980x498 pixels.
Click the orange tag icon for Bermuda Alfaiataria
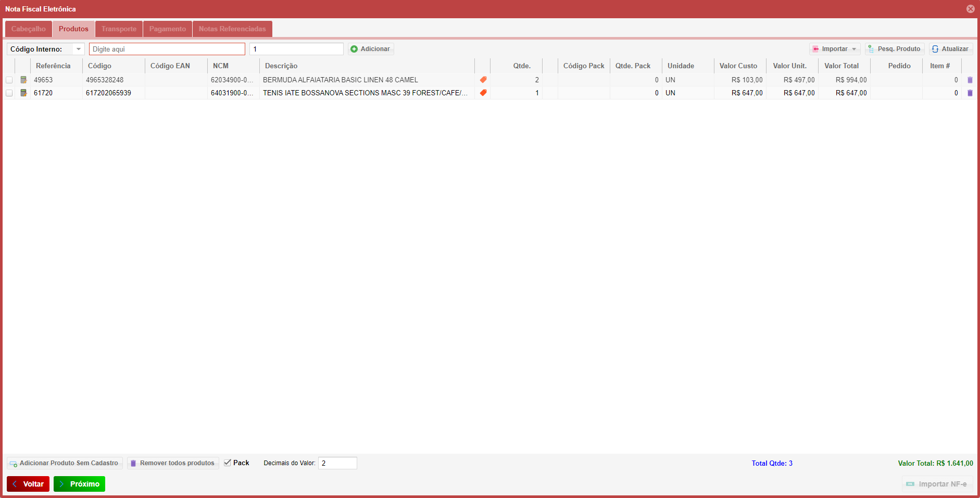[x=483, y=80]
